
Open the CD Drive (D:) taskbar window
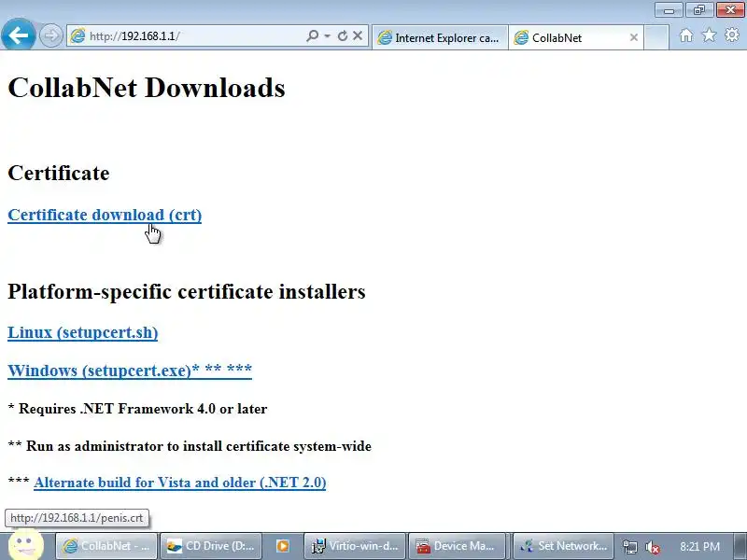pos(210,546)
